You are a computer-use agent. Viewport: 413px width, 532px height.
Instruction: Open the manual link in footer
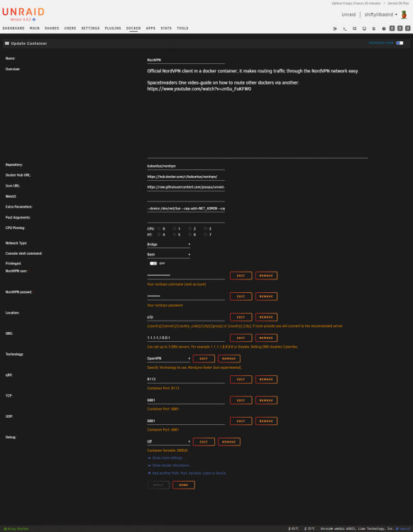point(403,528)
